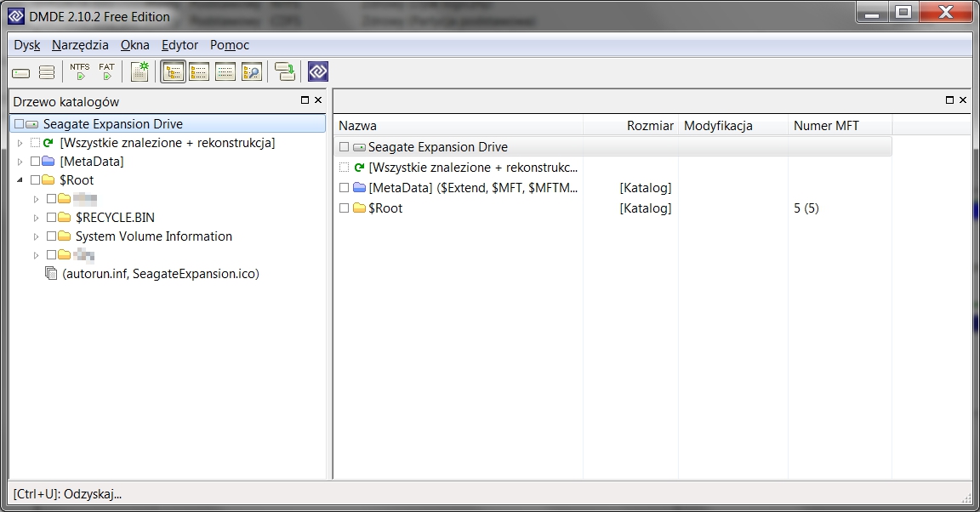The height and width of the screenshot is (512, 980).
Task: Select System Volume Information in the tree
Action: point(154,236)
